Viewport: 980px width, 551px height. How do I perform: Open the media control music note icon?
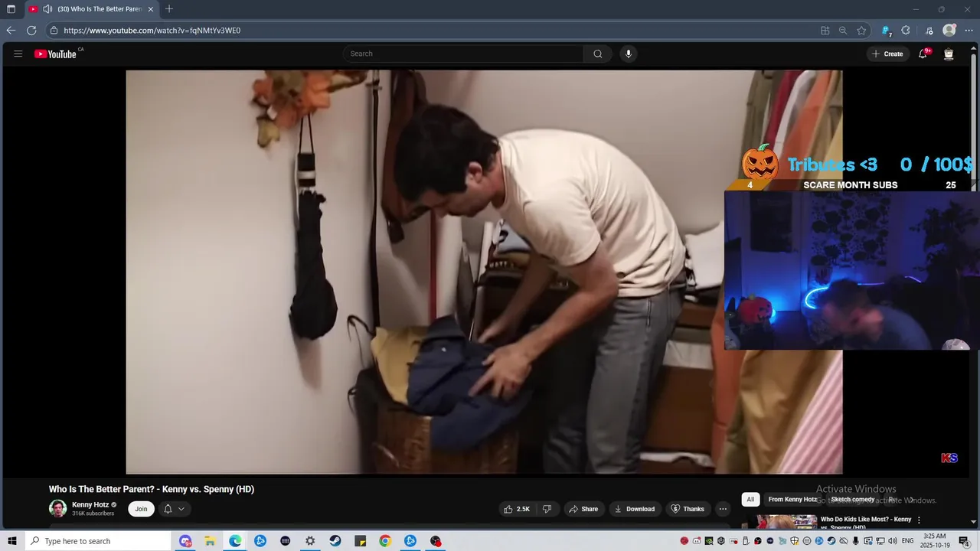[x=929, y=31]
